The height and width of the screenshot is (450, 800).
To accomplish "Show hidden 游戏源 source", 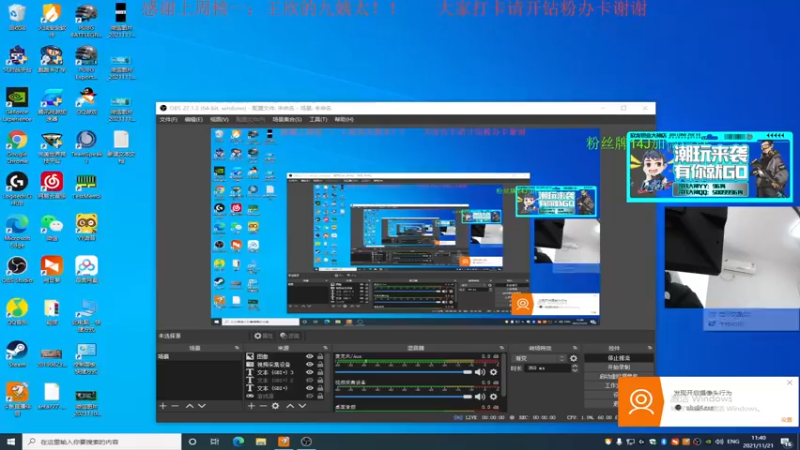I will [309, 396].
